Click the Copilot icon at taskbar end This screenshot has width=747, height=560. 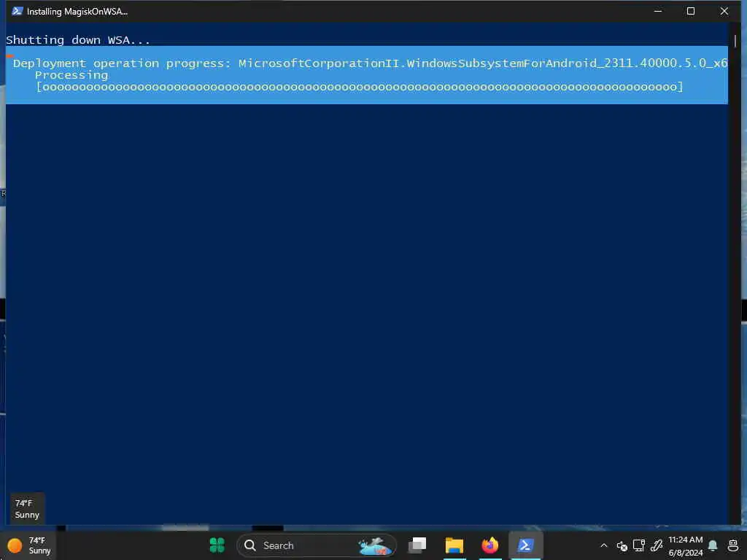click(x=733, y=545)
